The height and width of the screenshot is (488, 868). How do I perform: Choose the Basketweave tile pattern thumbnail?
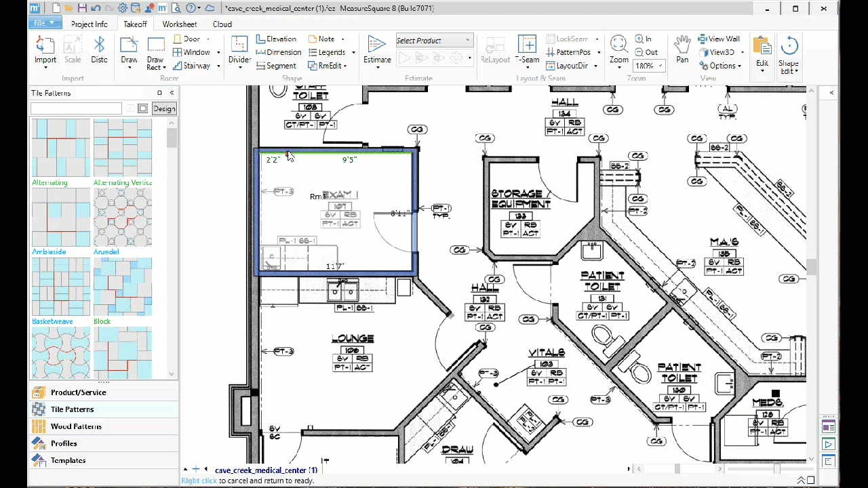point(61,286)
